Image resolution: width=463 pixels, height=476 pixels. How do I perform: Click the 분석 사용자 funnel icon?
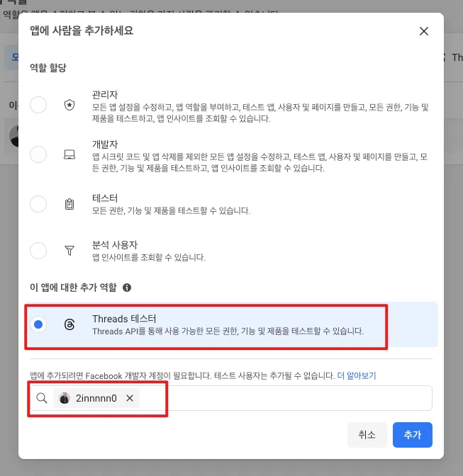tap(69, 251)
